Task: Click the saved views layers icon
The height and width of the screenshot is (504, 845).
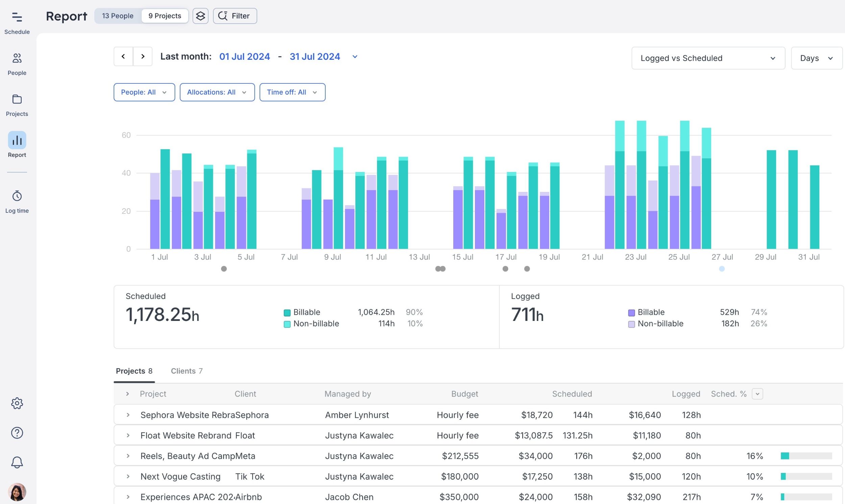Action: click(x=200, y=16)
